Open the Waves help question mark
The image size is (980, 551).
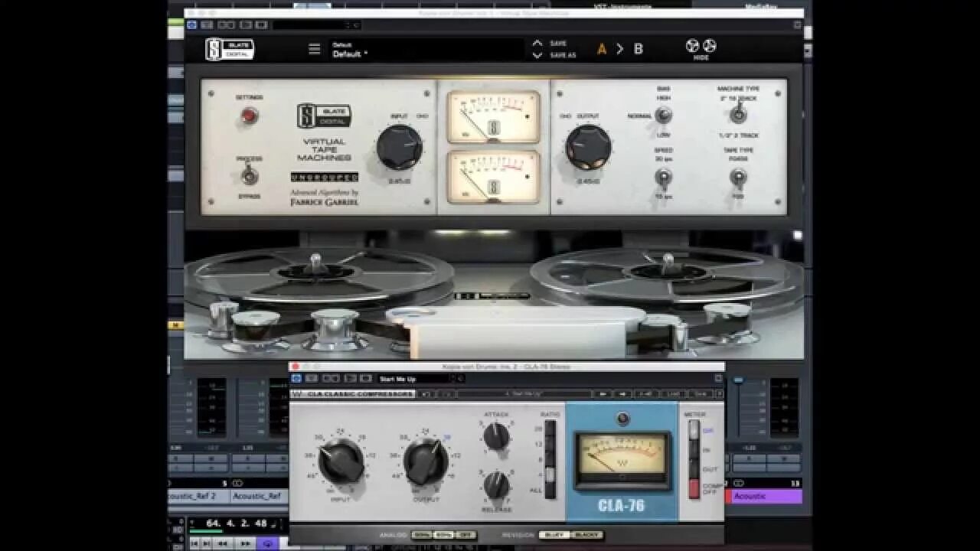tap(719, 394)
